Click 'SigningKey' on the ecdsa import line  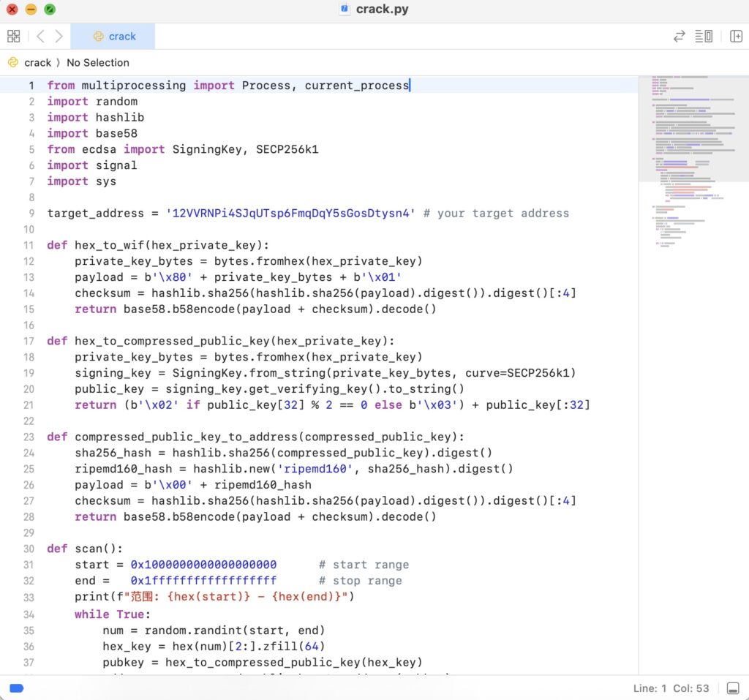(x=207, y=149)
